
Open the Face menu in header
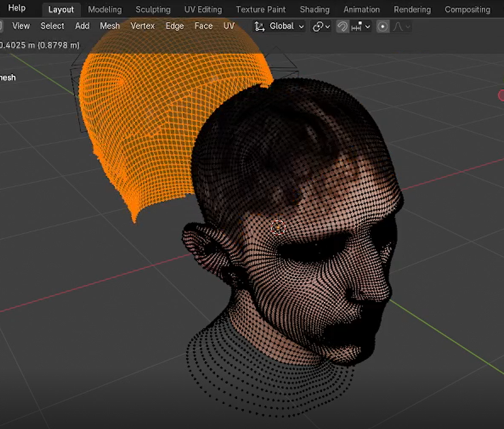pos(203,26)
